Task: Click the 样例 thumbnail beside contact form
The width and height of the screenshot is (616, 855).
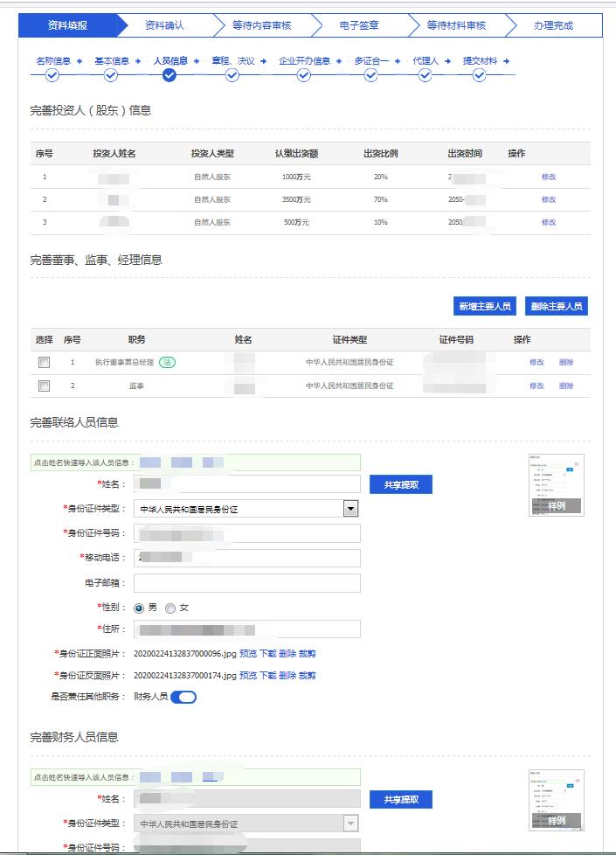Action: [556, 485]
